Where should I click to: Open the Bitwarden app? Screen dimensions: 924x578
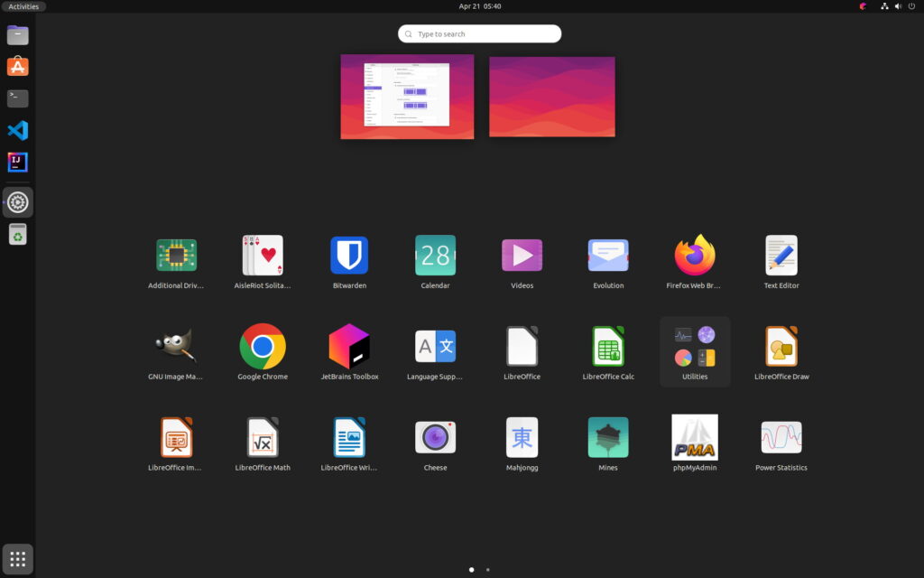[x=348, y=256]
